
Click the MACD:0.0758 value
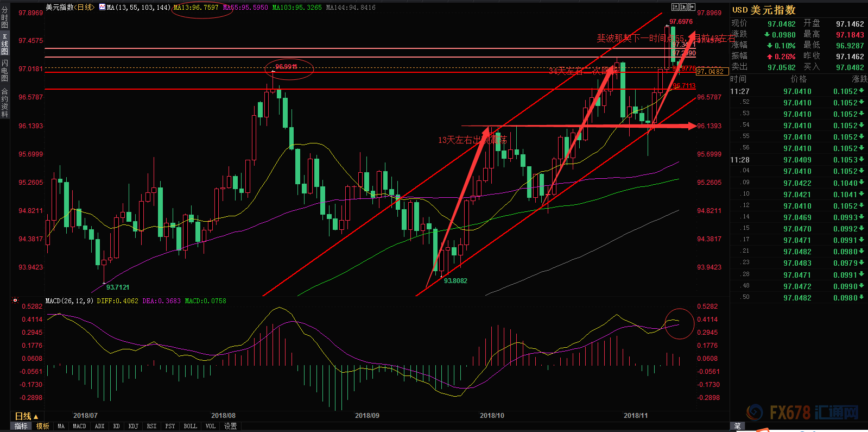[205, 300]
